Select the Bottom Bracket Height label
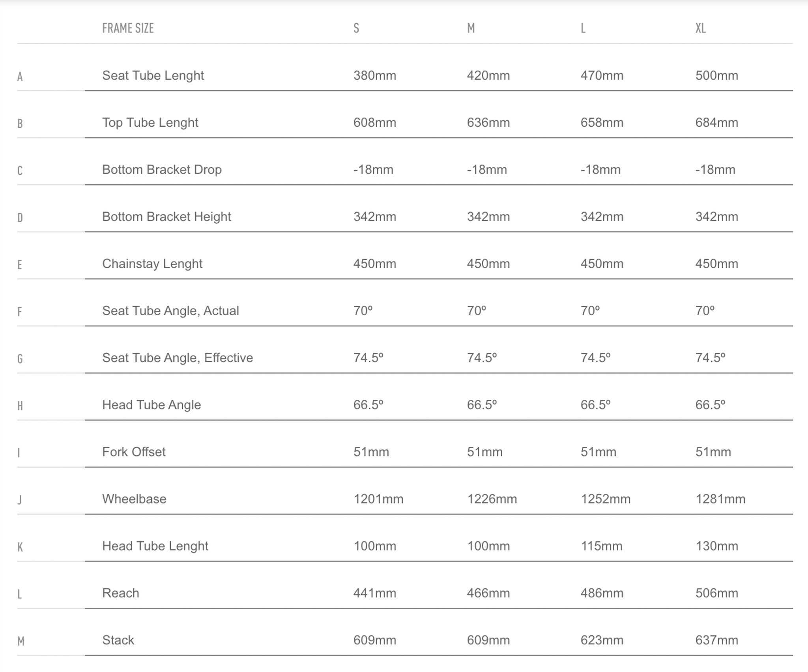 166,217
